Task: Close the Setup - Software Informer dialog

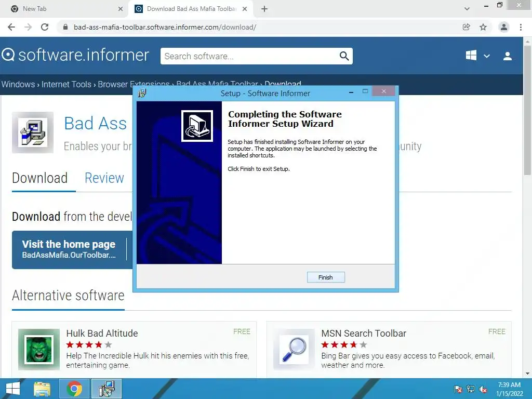Action: pyautogui.click(x=384, y=91)
